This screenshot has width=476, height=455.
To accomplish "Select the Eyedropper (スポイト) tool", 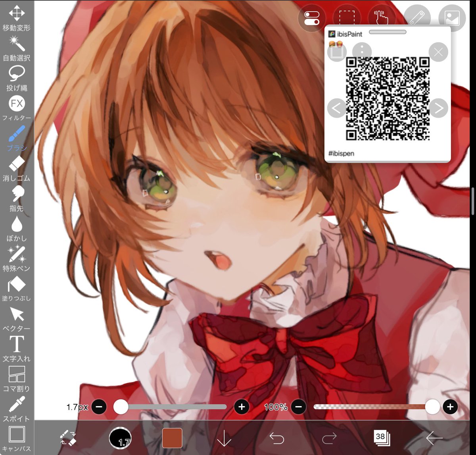I will tap(17, 409).
